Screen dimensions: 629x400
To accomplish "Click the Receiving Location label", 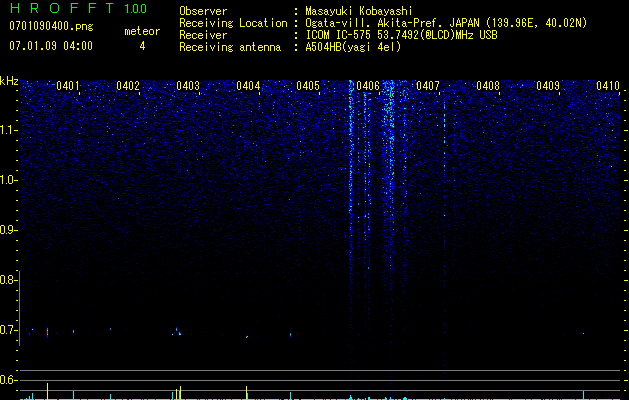I will point(233,23).
